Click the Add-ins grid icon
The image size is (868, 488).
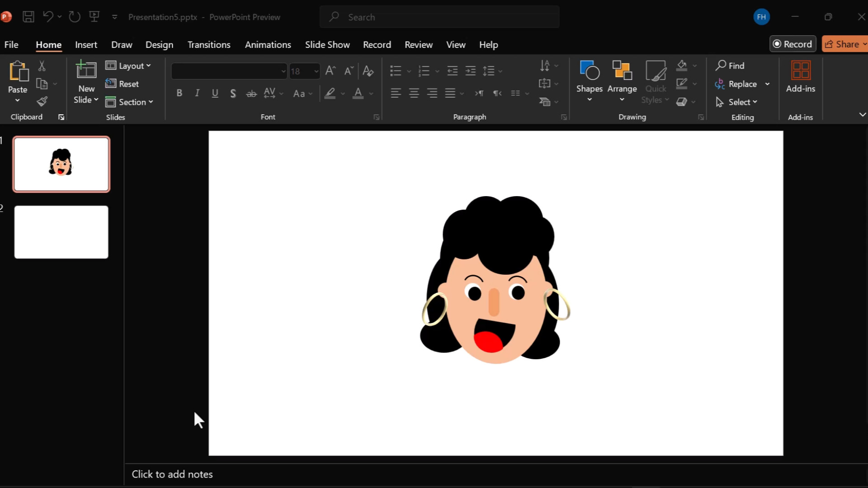pyautogui.click(x=800, y=71)
